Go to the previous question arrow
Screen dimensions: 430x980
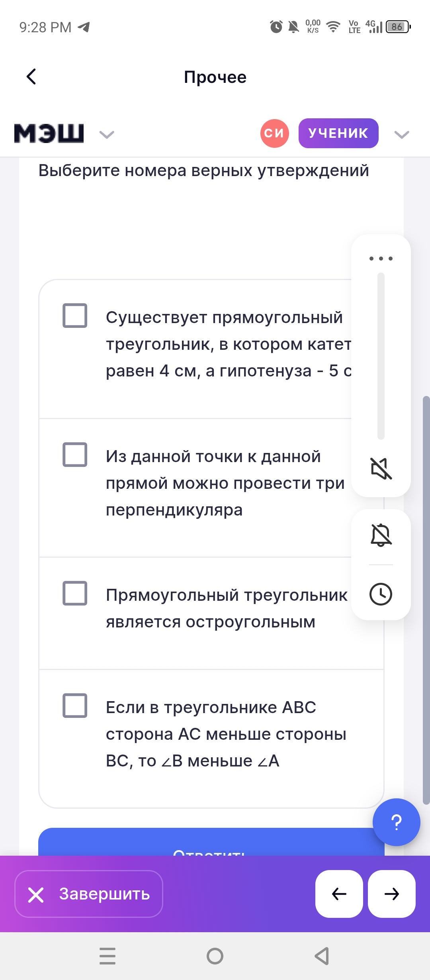pyautogui.click(x=339, y=894)
